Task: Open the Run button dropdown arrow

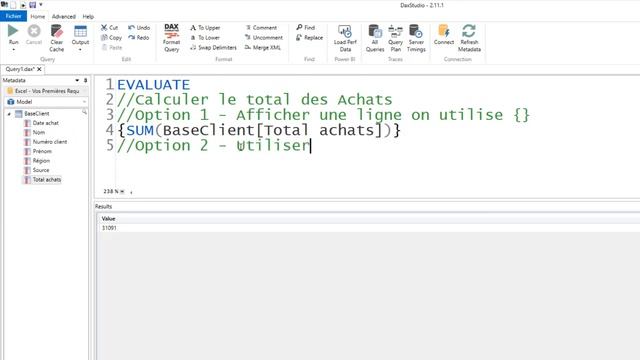Action: [13, 50]
